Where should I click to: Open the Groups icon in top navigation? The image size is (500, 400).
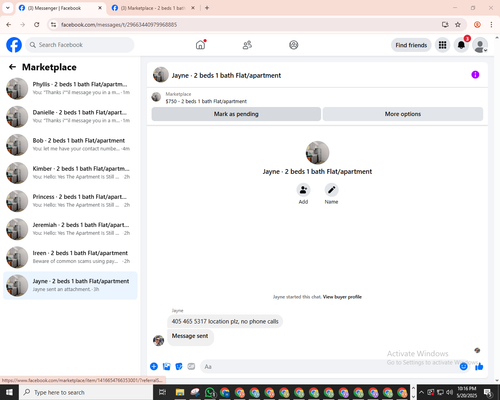293,45
